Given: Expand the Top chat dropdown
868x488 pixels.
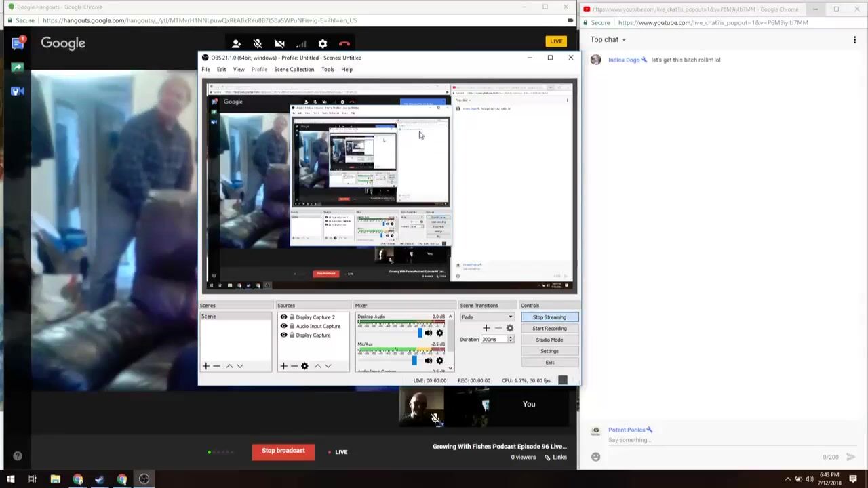Looking at the screenshot, I should pyautogui.click(x=608, y=40).
